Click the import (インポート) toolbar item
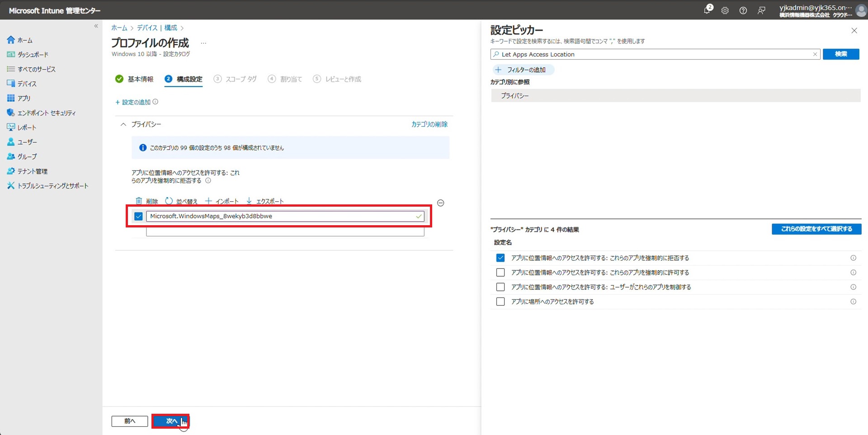 point(222,201)
